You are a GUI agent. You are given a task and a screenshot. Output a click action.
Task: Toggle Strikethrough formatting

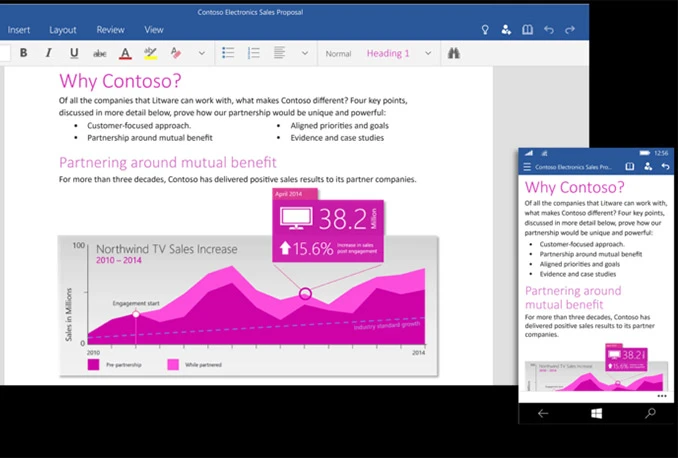pyautogui.click(x=99, y=54)
